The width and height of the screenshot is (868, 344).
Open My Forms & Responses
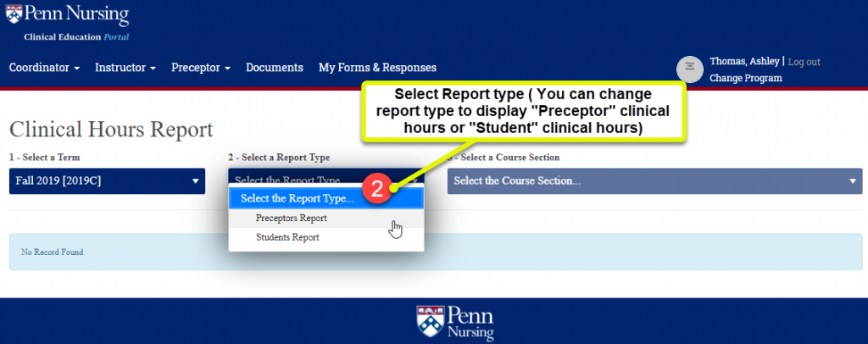(377, 68)
